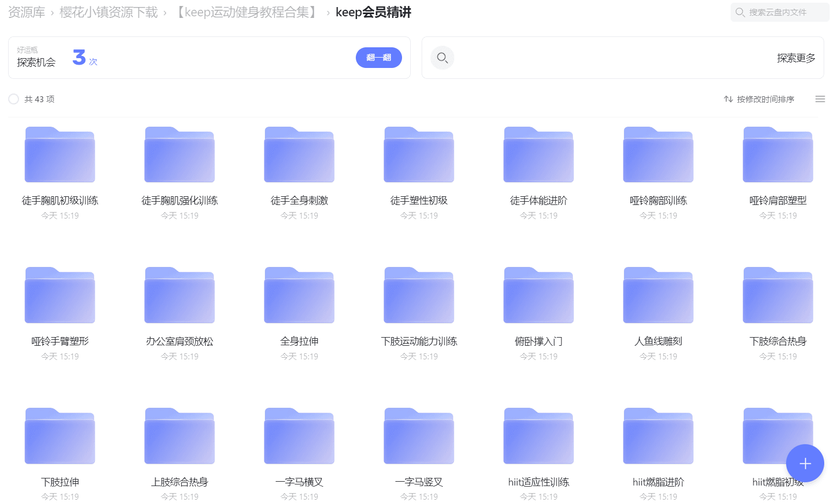The width and height of the screenshot is (834, 504).
Task: Open the 哑铃胸部训练 folder icon
Action: pyautogui.click(x=658, y=154)
